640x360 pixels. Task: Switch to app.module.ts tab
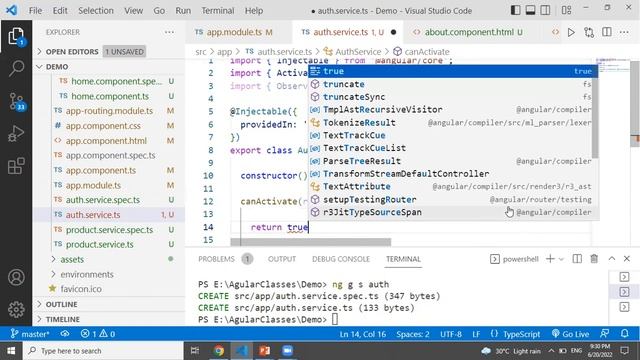234,32
